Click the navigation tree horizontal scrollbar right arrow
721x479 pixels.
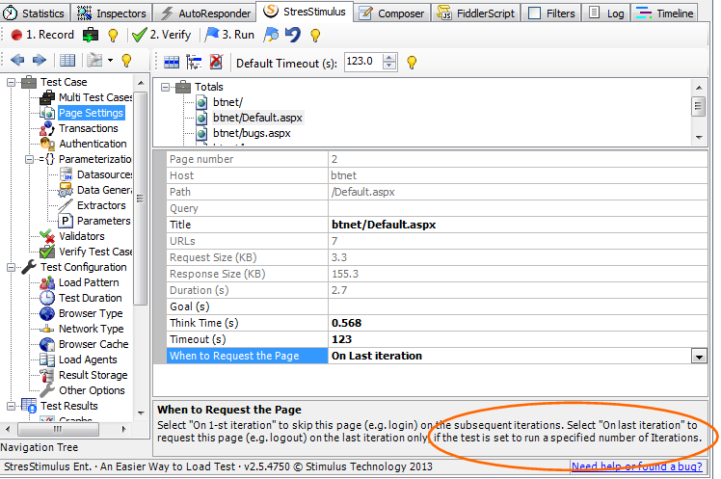(124, 429)
